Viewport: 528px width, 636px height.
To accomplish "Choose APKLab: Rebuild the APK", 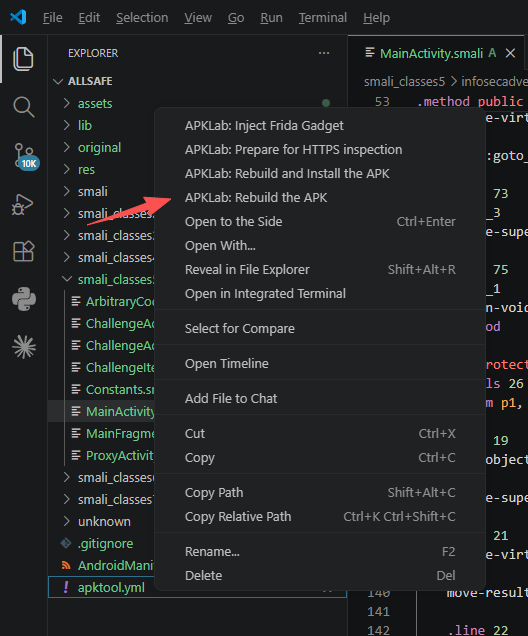I will coord(320,198).
